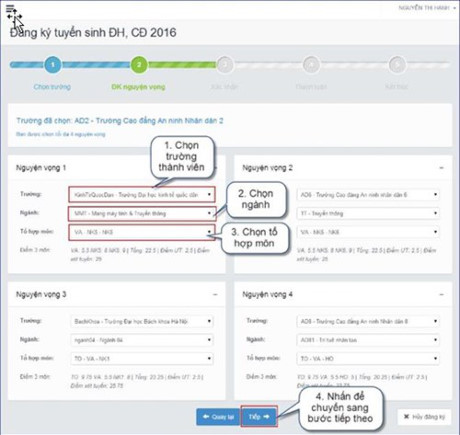Collapse Nguyện vọng 4 panel minus icon
This screenshot has width=460, height=435.
pos(441,294)
